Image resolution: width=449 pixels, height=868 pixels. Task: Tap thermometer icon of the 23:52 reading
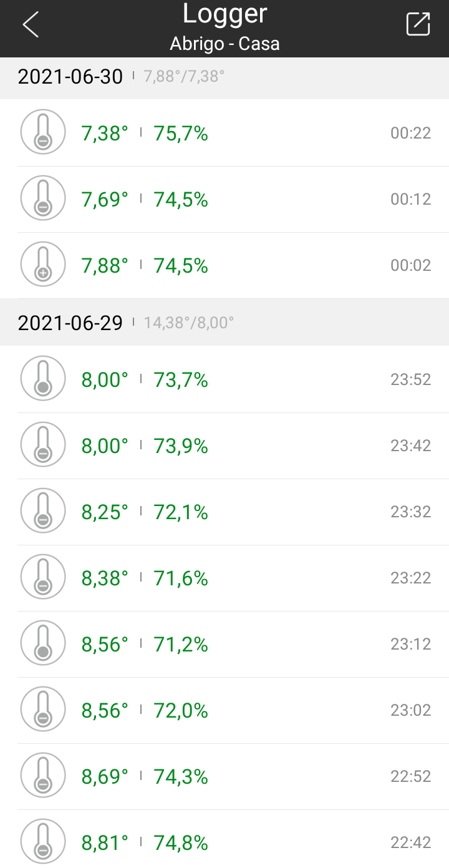pos(43,379)
